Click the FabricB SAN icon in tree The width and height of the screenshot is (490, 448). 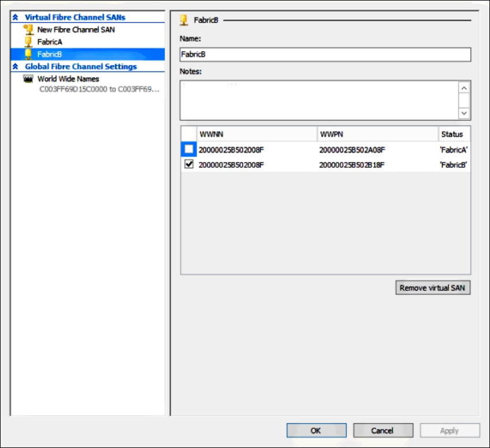28,54
